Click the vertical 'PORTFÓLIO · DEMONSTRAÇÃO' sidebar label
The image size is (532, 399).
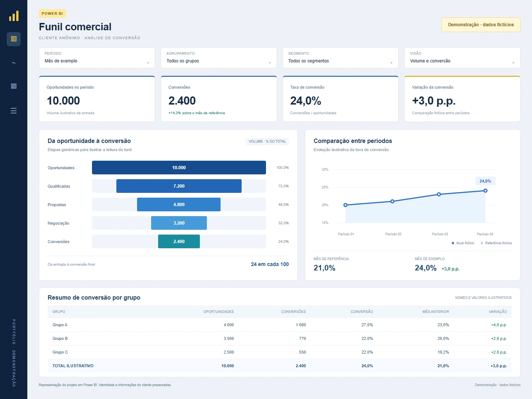click(x=14, y=353)
